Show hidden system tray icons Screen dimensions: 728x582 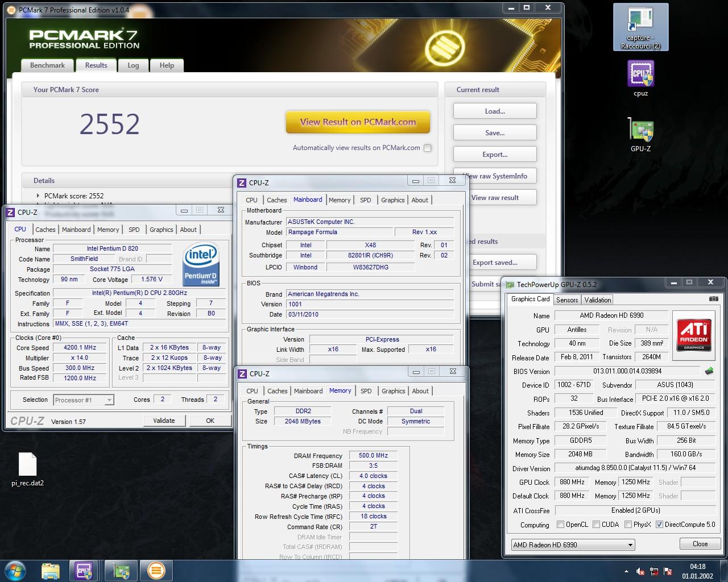[626, 571]
